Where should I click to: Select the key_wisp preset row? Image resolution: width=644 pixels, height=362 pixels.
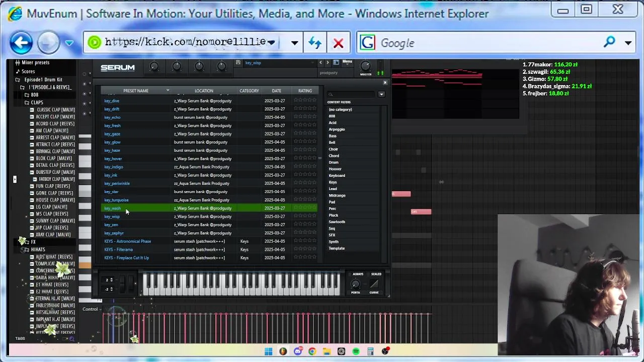pyautogui.click(x=209, y=216)
